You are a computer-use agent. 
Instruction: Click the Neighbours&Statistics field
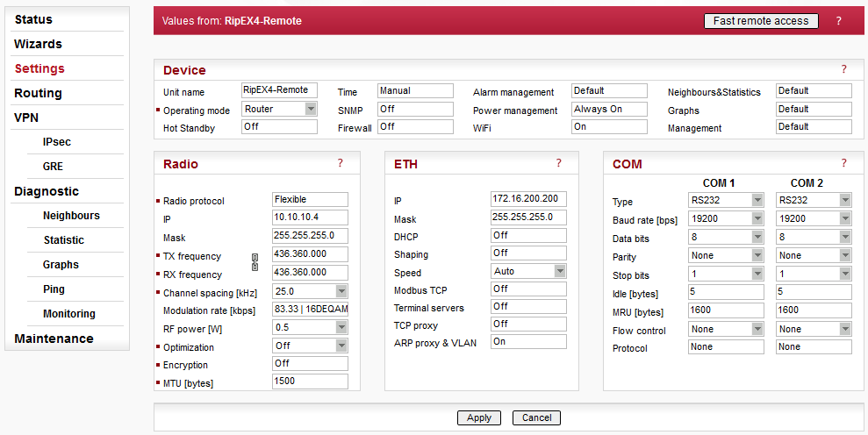[814, 90]
